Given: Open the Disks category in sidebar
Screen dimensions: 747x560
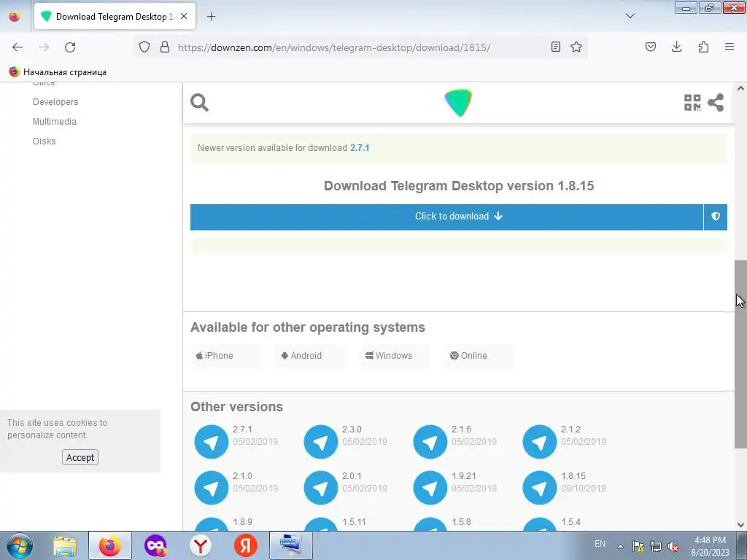Looking at the screenshot, I should (x=44, y=141).
